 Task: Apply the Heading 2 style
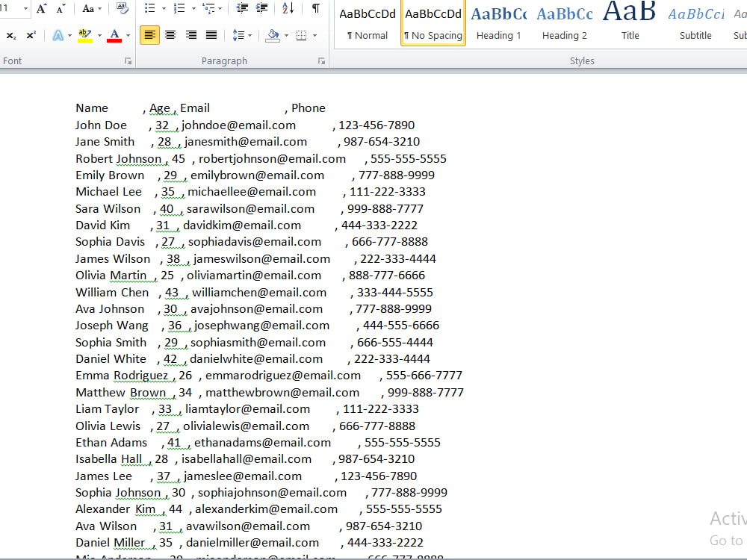coord(565,23)
